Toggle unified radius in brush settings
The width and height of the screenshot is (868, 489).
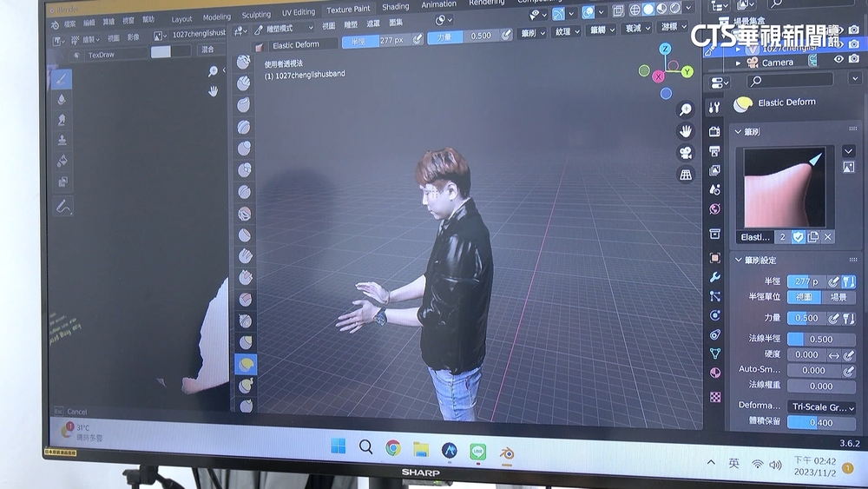click(x=849, y=282)
